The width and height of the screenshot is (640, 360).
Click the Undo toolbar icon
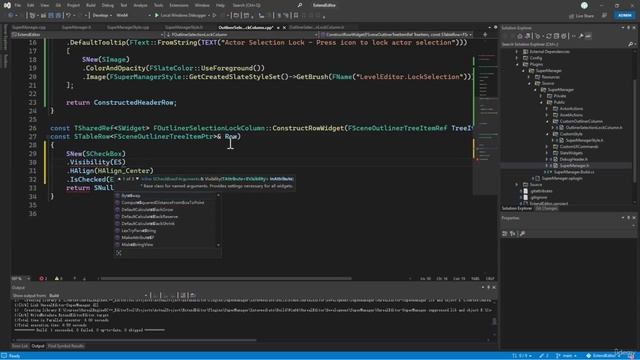pyautogui.click(x=69, y=16)
